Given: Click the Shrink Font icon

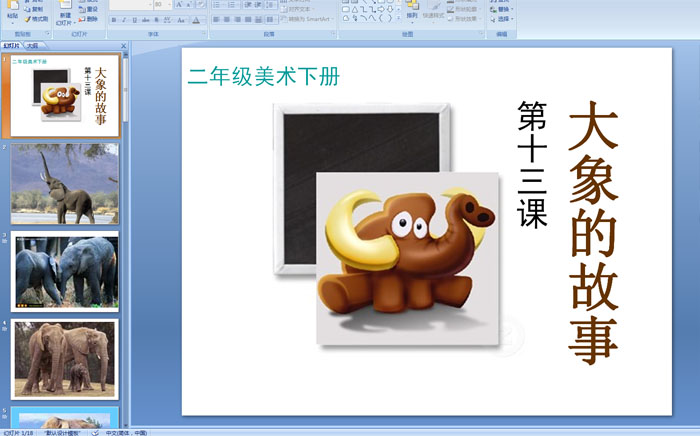Looking at the screenshot, I should click(x=189, y=5).
